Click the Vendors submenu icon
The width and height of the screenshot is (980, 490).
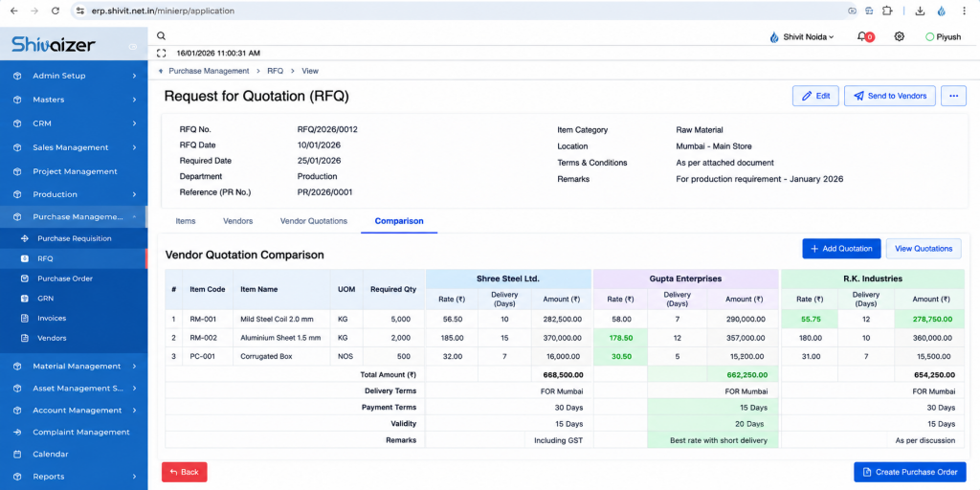tap(24, 338)
